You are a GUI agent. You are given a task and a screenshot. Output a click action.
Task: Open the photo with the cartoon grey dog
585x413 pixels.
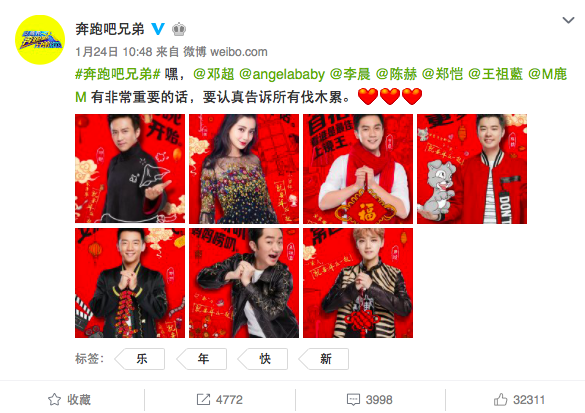pyautogui.click(x=472, y=169)
